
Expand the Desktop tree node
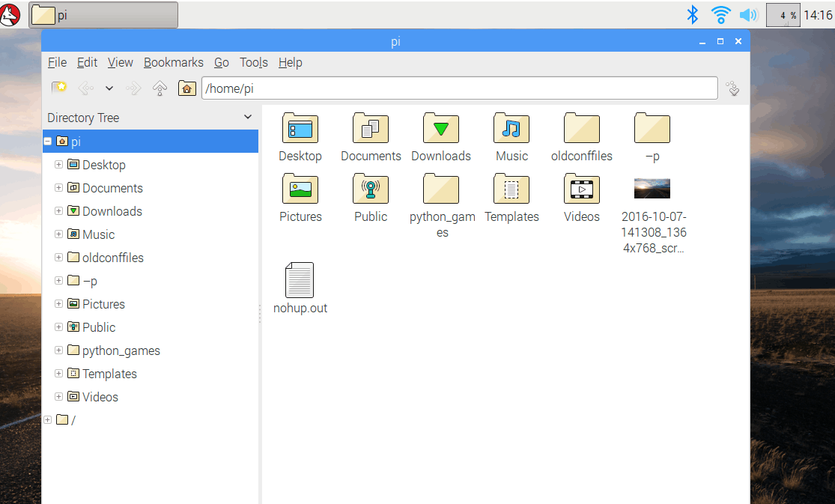(x=58, y=165)
